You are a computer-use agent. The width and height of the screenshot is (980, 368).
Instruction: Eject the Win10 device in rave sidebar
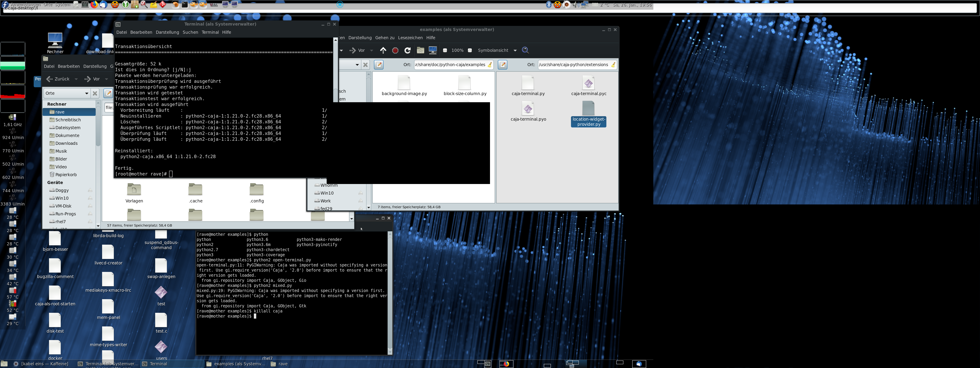click(90, 198)
